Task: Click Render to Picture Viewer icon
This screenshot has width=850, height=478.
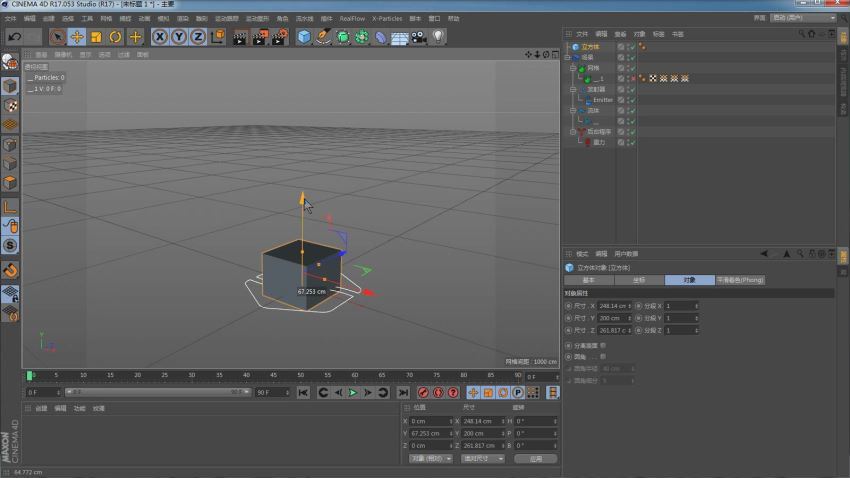Action: click(x=260, y=37)
